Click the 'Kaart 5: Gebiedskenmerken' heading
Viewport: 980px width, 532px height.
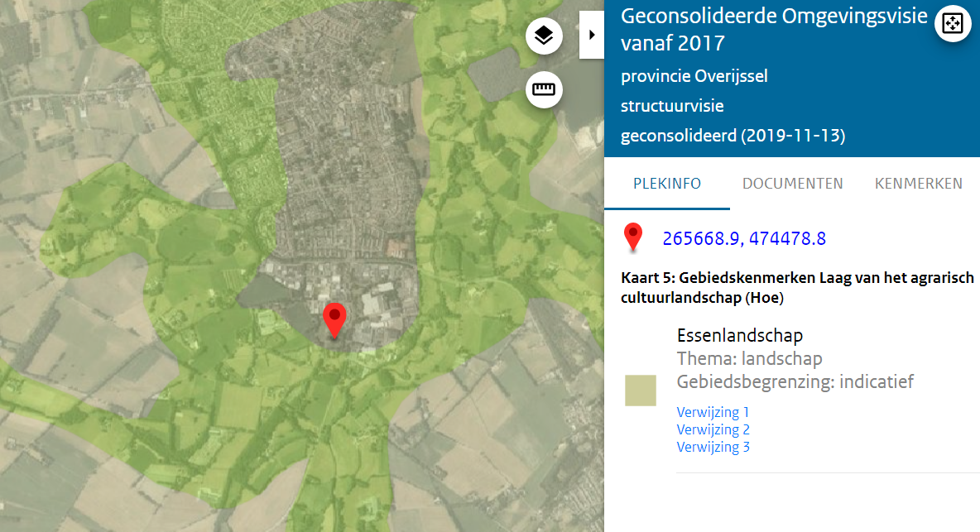coord(798,287)
